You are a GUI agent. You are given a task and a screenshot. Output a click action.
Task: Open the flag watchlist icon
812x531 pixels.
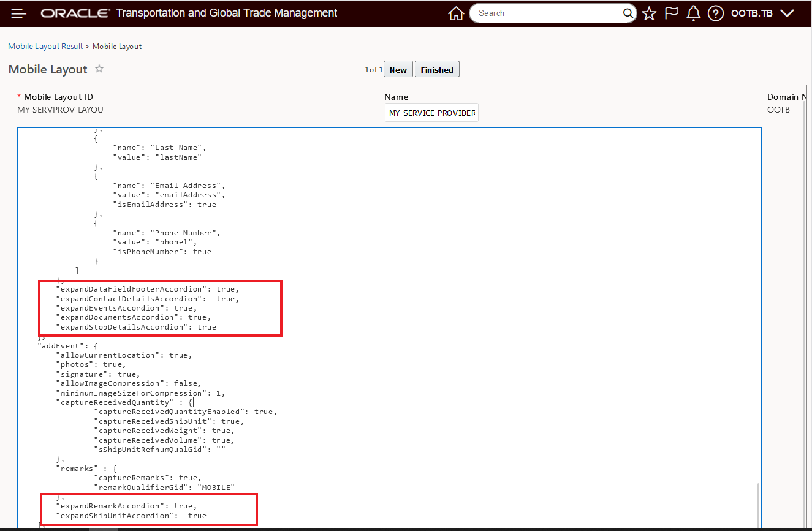(x=672, y=13)
